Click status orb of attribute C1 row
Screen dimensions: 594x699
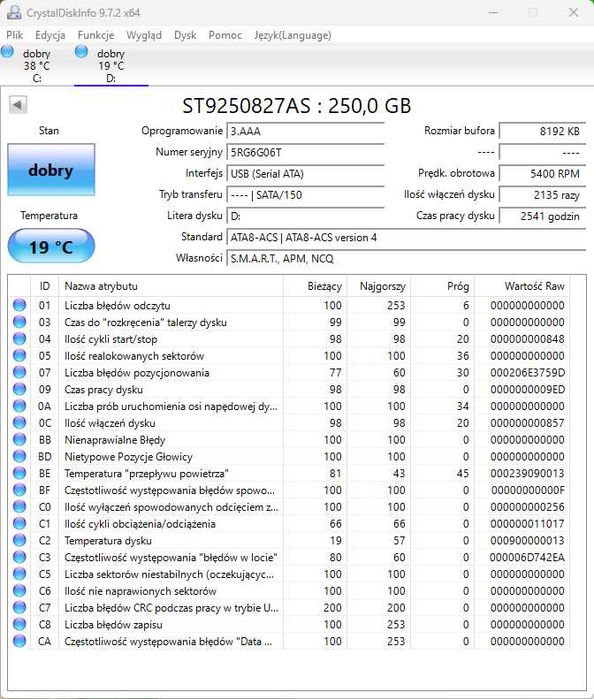(19, 523)
